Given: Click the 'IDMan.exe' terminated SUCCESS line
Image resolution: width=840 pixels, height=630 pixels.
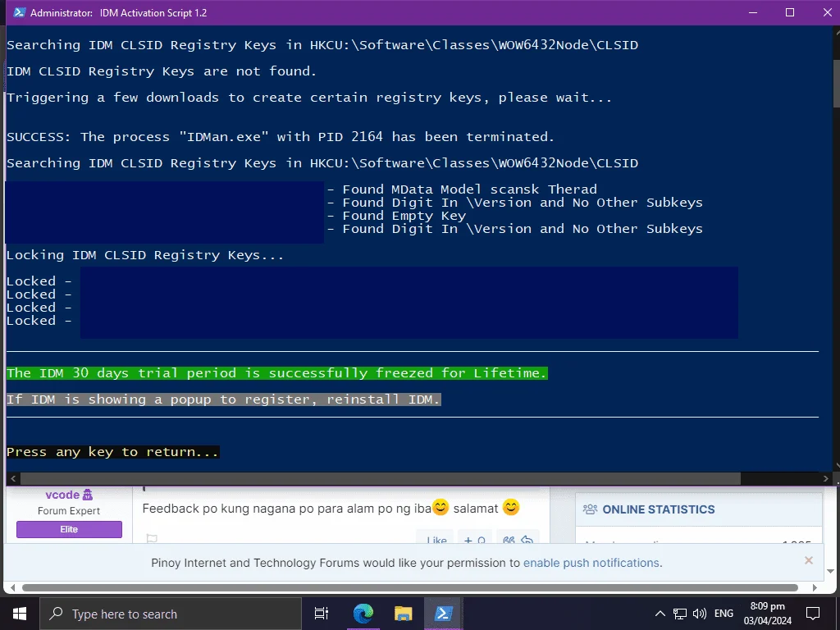Looking at the screenshot, I should 281,137.
